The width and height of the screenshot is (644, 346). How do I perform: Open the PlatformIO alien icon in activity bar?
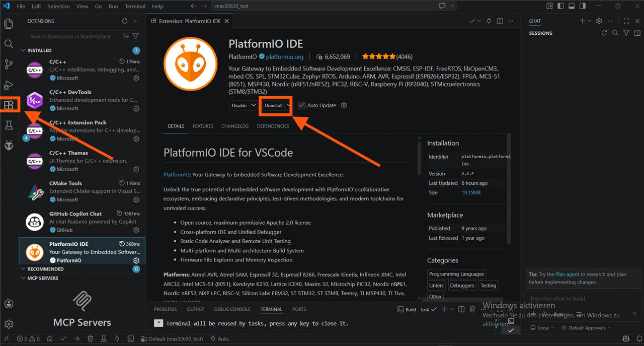9,146
